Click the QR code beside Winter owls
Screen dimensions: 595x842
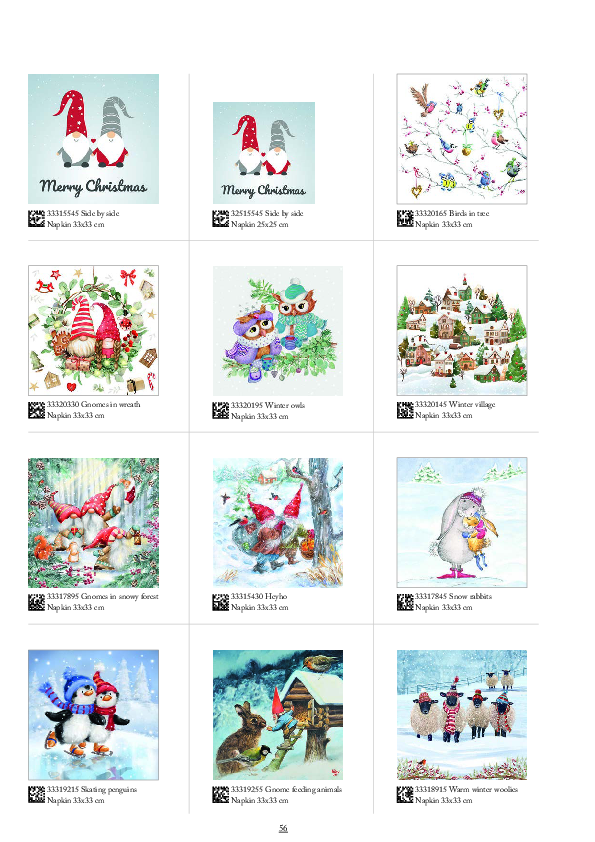pyautogui.click(x=221, y=410)
